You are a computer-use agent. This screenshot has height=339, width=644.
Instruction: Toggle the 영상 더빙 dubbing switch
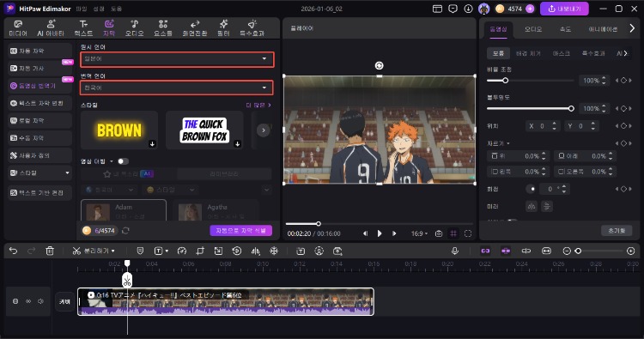pyautogui.click(x=123, y=161)
